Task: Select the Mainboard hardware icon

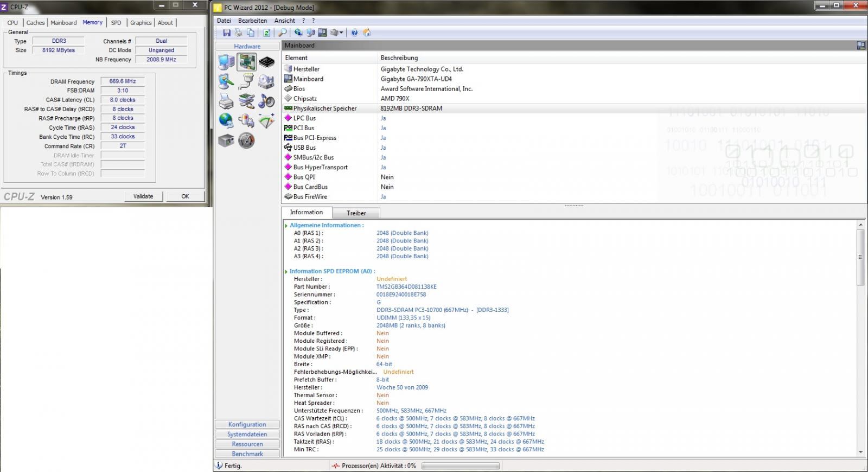Action: pyautogui.click(x=247, y=62)
